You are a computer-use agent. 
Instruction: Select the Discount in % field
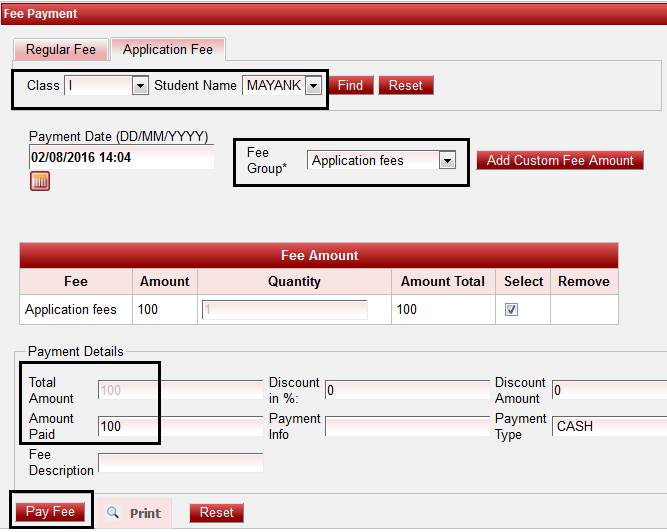click(x=406, y=390)
